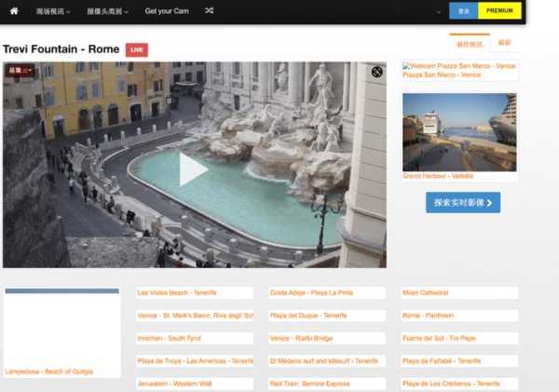Open the Milan Cathedral webcam link
The width and height of the screenshot is (559, 392).
click(x=426, y=293)
